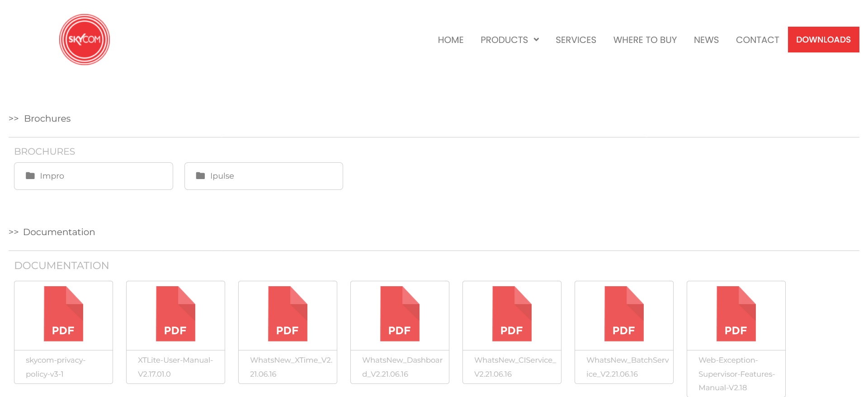
Task: Click the XTLite-User-Manual-V2.17.01.0 file name
Action: click(x=175, y=367)
